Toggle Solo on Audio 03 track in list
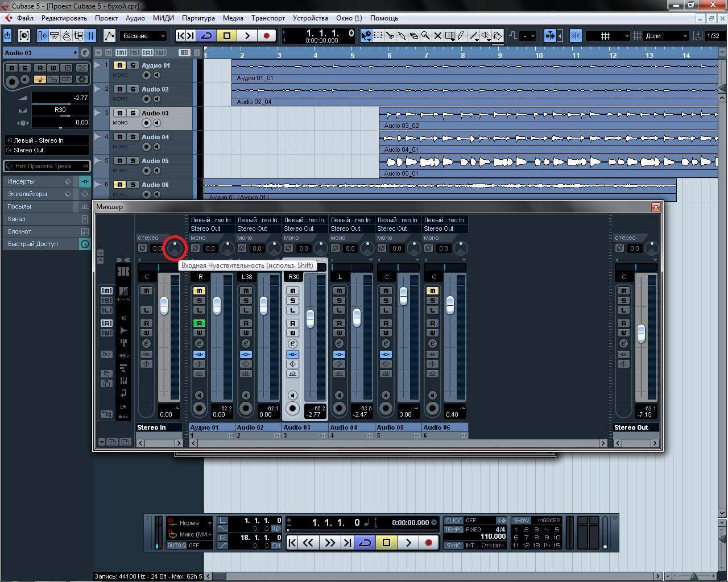This screenshot has height=582, width=728. 133,113
